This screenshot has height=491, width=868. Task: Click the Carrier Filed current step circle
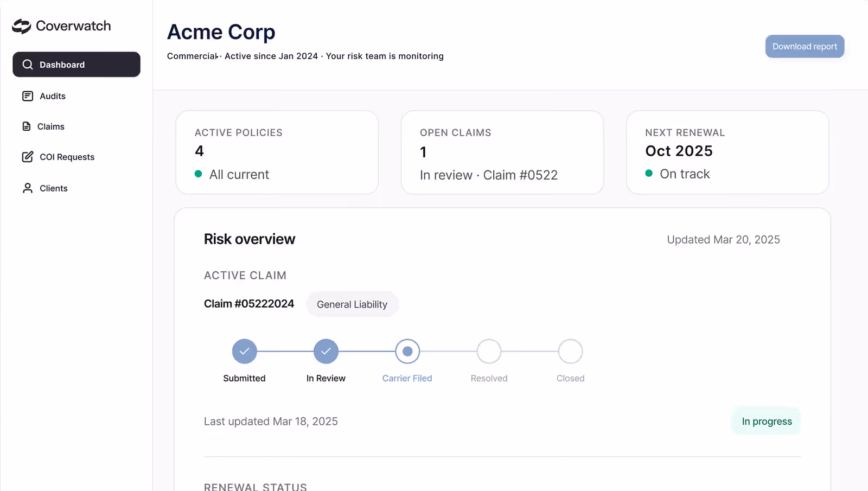[407, 352]
